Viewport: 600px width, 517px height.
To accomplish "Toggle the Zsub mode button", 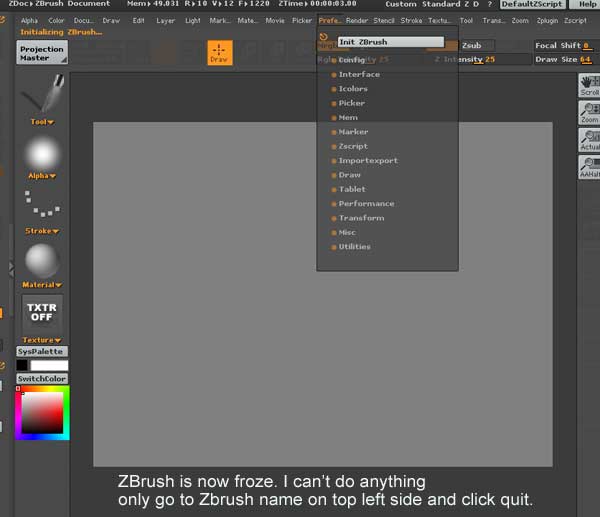I will (x=476, y=46).
